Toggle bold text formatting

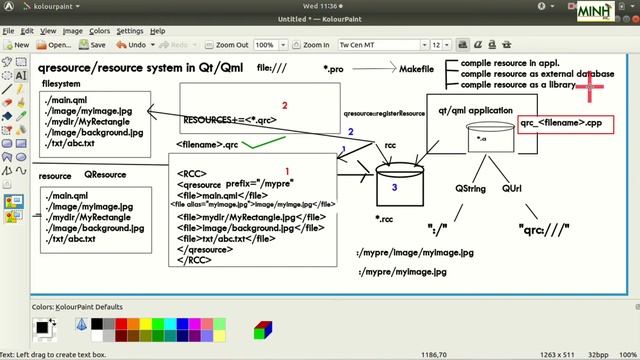(462, 44)
